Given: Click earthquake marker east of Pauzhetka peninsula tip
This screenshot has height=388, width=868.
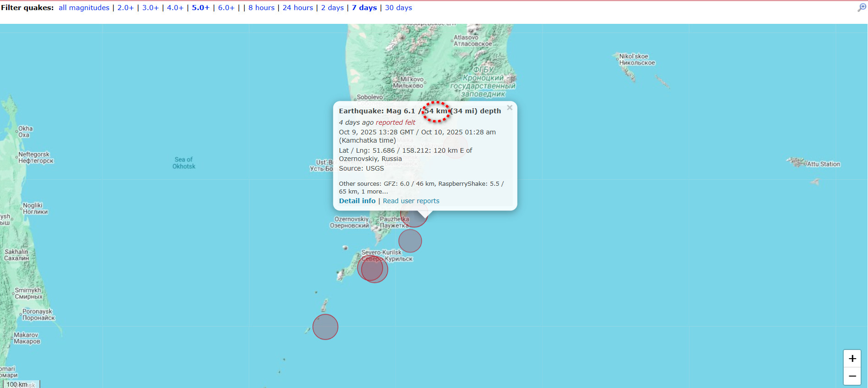Looking at the screenshot, I should [410, 241].
